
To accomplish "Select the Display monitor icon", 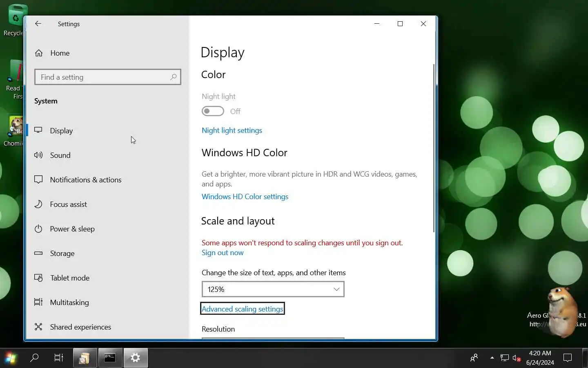I will (38, 130).
